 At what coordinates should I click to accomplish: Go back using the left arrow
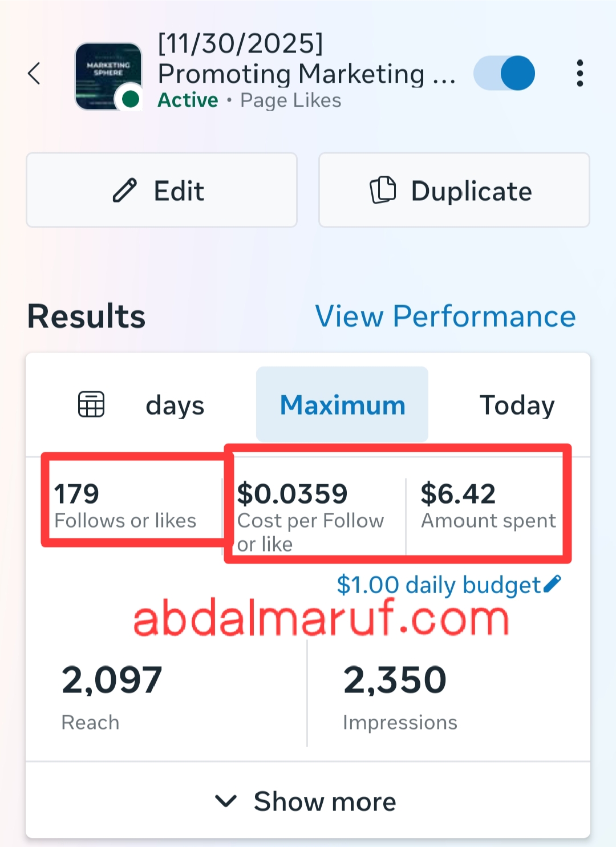click(35, 74)
